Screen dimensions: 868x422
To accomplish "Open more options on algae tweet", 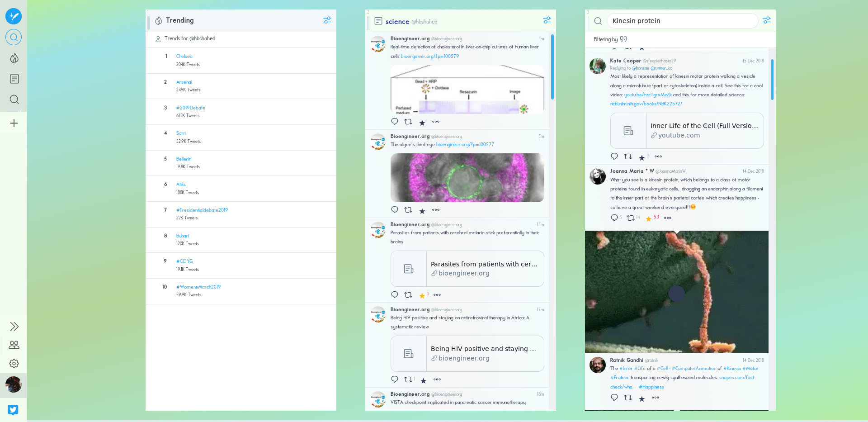I will pos(436,210).
